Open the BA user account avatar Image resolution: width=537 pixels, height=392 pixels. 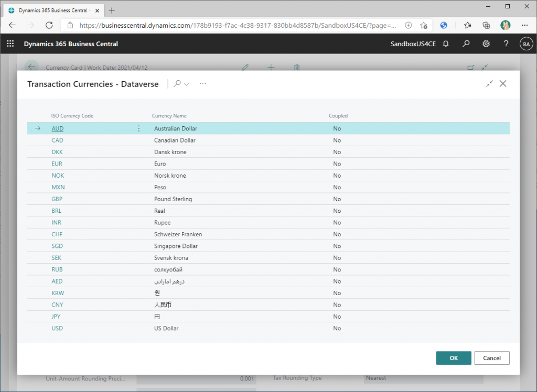coord(527,44)
